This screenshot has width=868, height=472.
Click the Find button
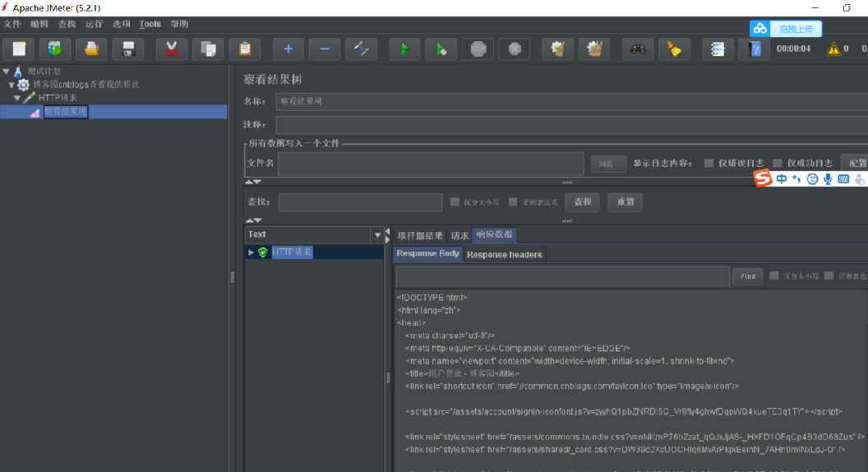pos(748,276)
